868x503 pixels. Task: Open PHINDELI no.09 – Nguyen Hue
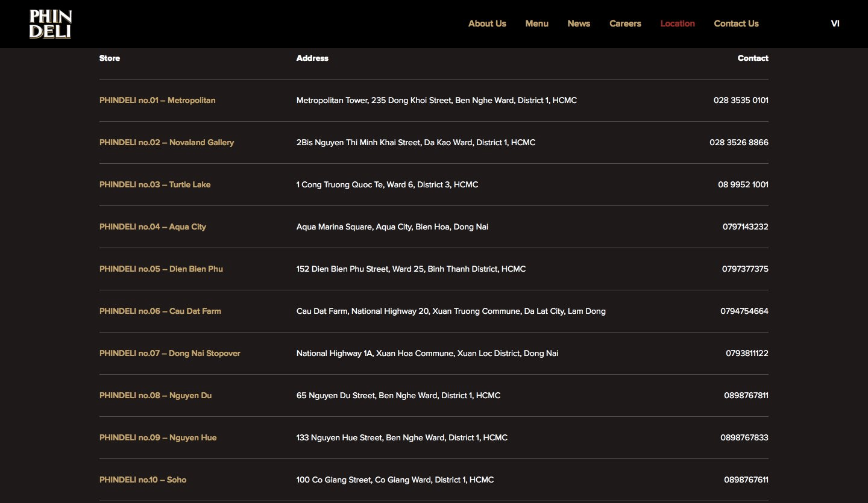[x=158, y=438]
